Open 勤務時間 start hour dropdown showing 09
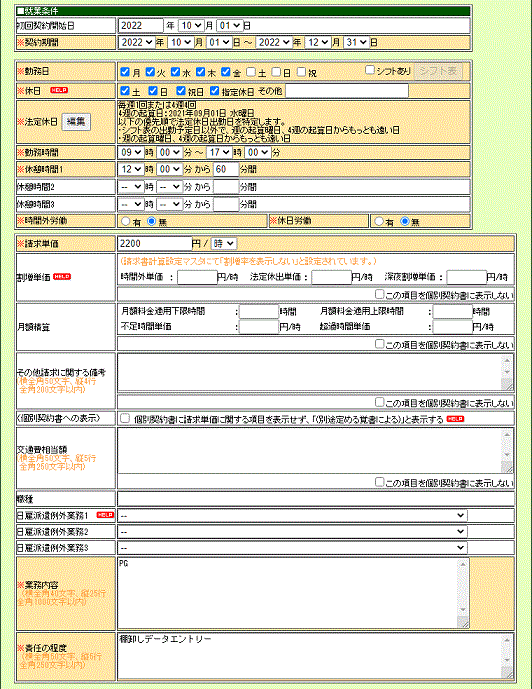Image resolution: width=532 pixels, height=689 pixels. tap(131, 152)
